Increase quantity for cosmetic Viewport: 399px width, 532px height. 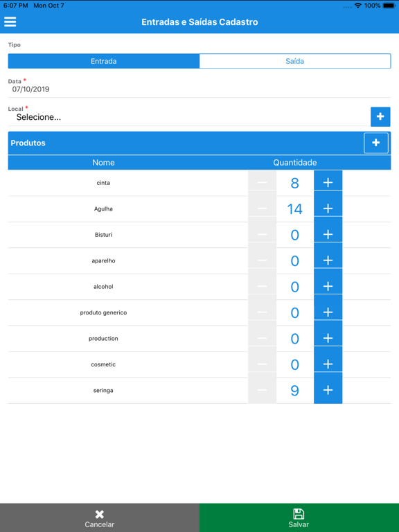pyautogui.click(x=328, y=364)
